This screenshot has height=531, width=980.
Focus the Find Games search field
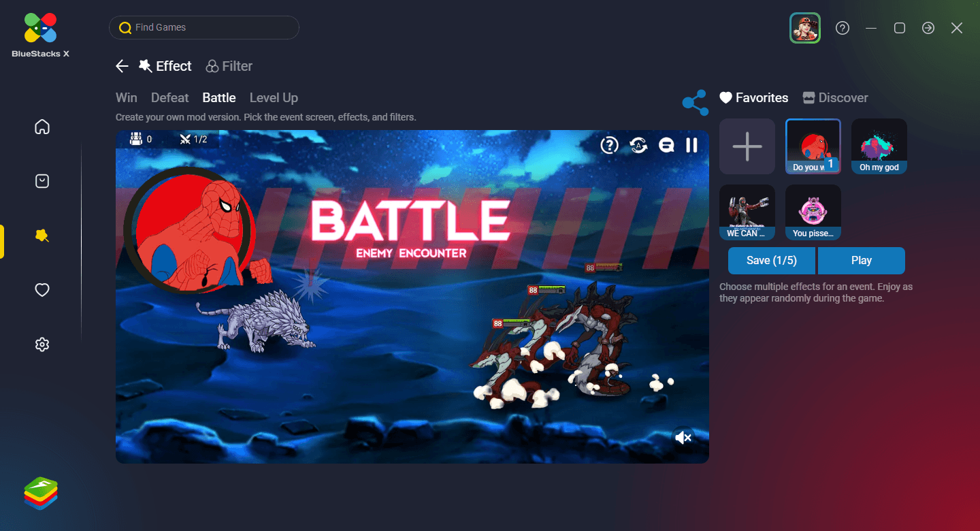coord(204,27)
